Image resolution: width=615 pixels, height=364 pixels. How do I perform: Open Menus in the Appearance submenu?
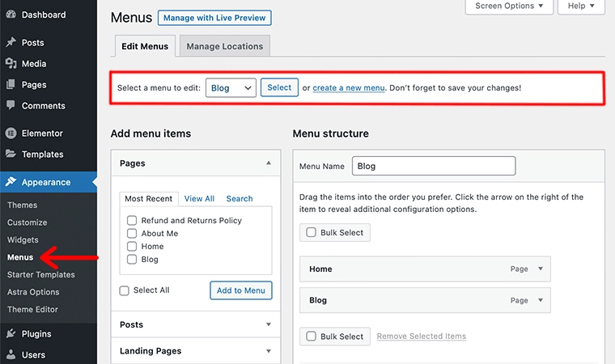point(20,257)
